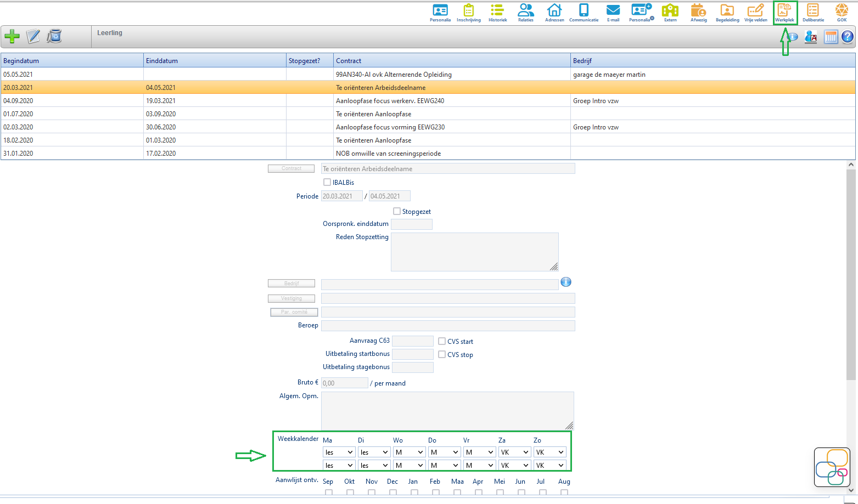Click the Bruto € amount field
The width and height of the screenshot is (858, 504).
click(x=345, y=383)
